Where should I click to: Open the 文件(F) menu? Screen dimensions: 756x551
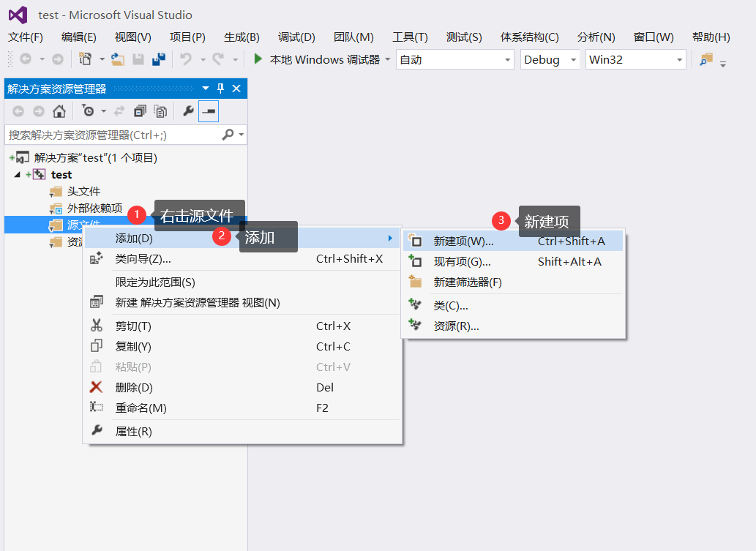click(x=26, y=37)
